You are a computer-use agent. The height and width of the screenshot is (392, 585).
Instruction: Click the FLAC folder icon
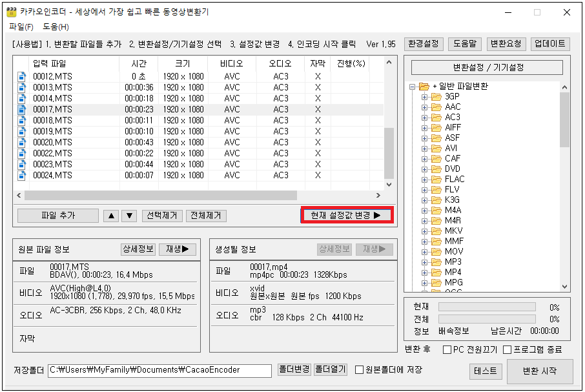[436, 180]
